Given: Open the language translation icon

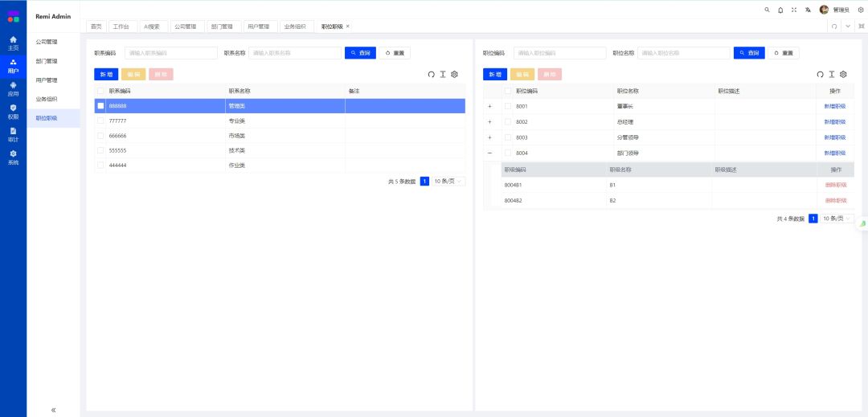Looking at the screenshot, I should [808, 10].
